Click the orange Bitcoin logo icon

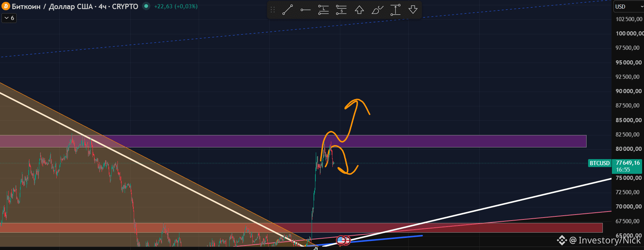coord(6,6)
